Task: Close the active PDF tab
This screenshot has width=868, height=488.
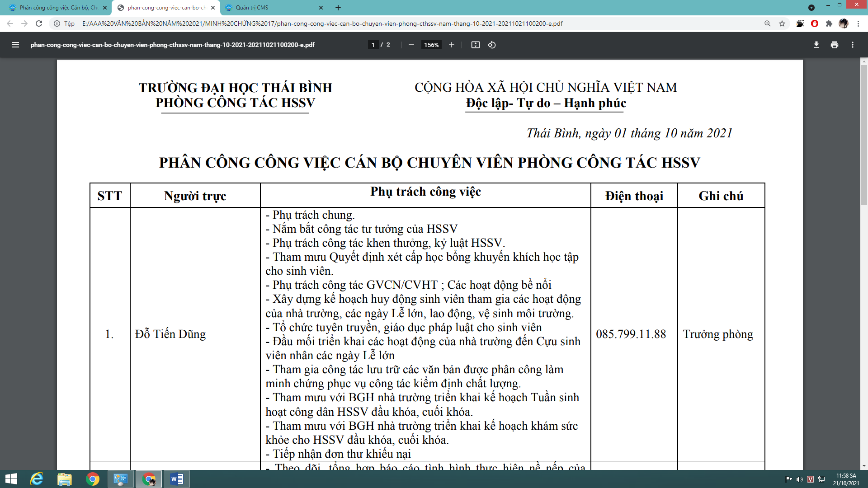Action: click(213, 8)
